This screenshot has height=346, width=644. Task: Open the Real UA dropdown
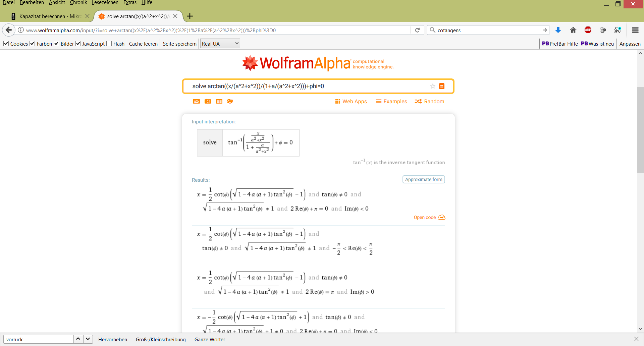click(x=220, y=44)
